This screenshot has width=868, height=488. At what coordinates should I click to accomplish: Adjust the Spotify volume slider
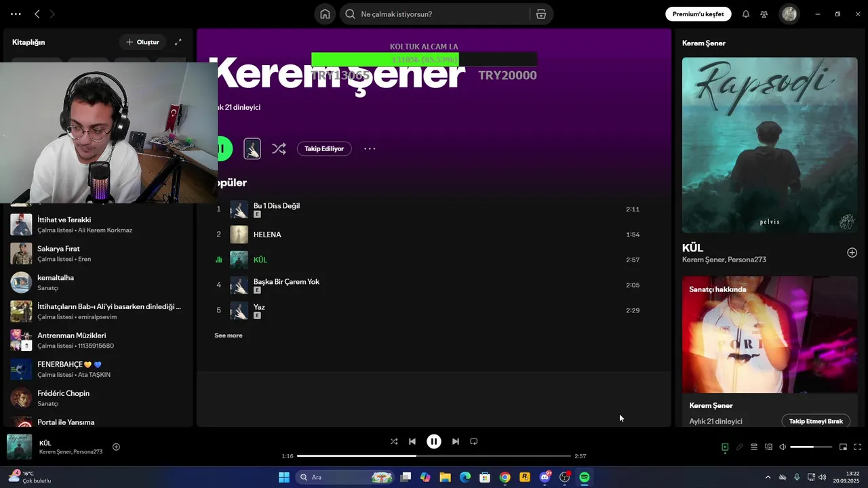click(811, 447)
